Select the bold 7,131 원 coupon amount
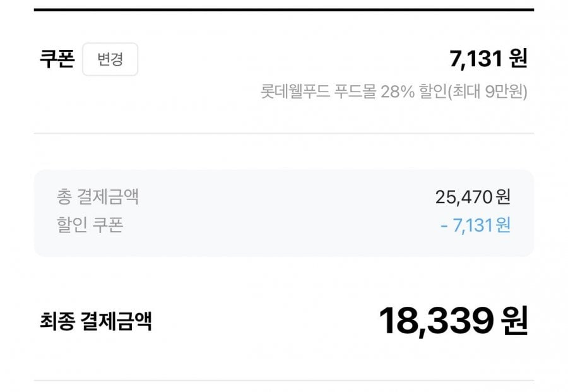The height and width of the screenshot is (392, 568). pos(488,59)
